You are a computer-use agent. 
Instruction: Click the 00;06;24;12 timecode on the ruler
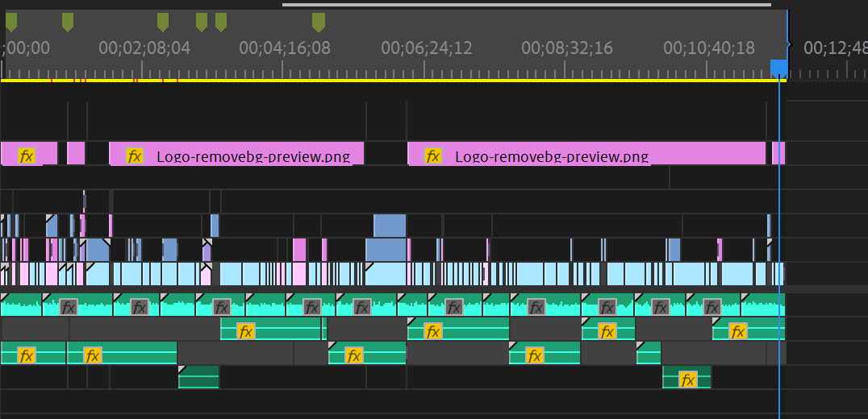(x=427, y=48)
